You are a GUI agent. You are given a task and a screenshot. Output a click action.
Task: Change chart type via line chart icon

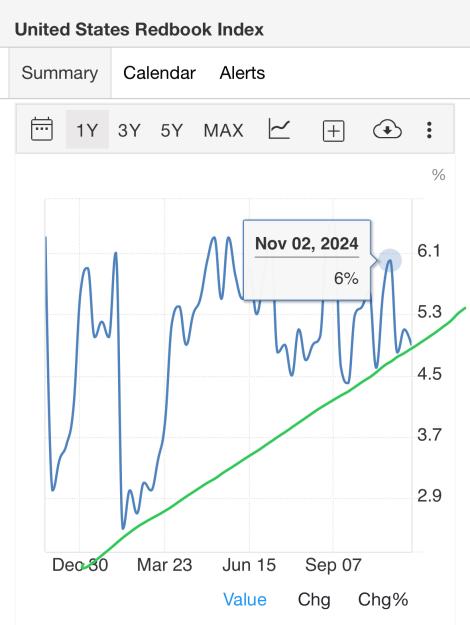pos(279,129)
